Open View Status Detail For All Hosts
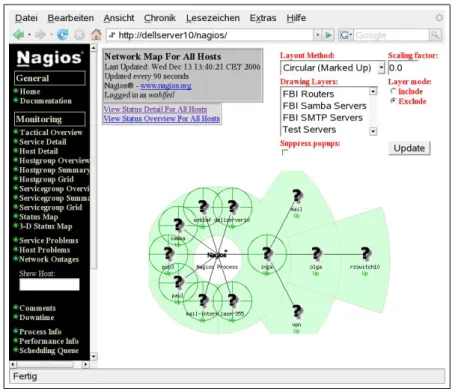 (x=155, y=109)
